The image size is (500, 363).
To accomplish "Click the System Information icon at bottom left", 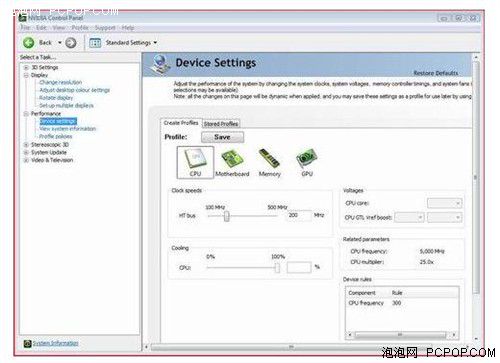I will click(x=27, y=343).
